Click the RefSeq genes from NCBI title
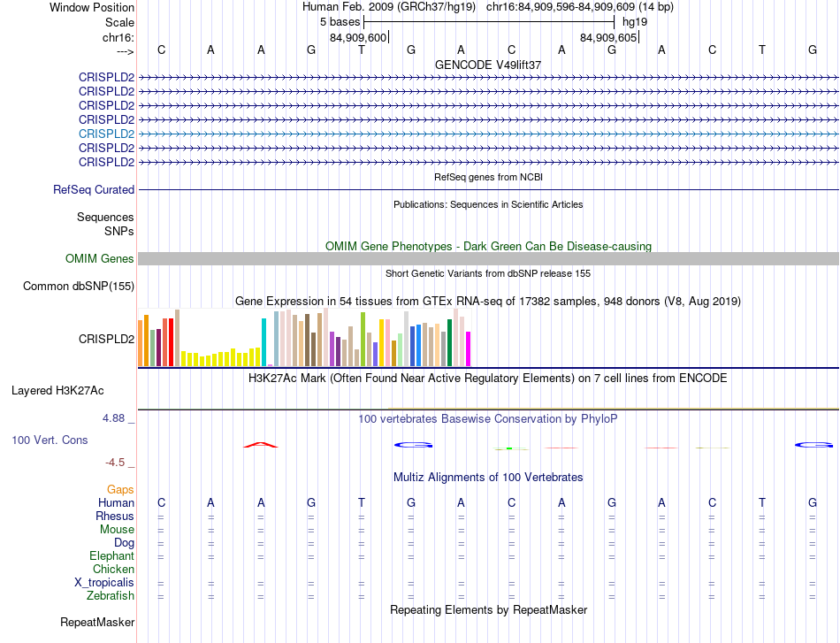The width and height of the screenshot is (840, 643). (x=489, y=177)
